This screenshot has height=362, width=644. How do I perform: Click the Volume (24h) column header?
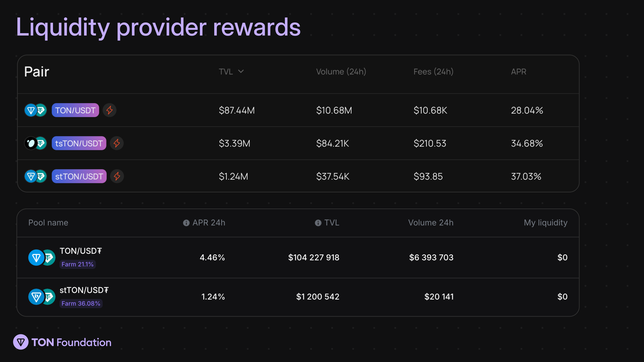[x=341, y=72]
